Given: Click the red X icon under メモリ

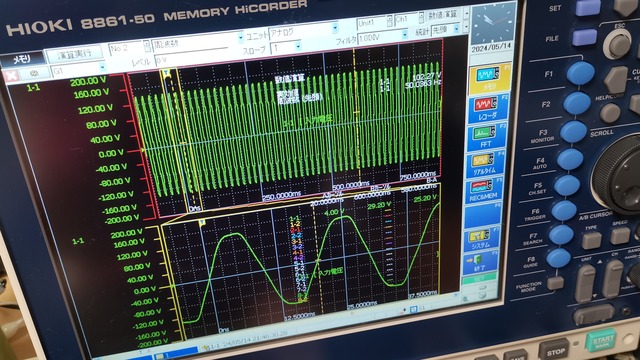Looking at the screenshot, I should (x=11, y=76).
